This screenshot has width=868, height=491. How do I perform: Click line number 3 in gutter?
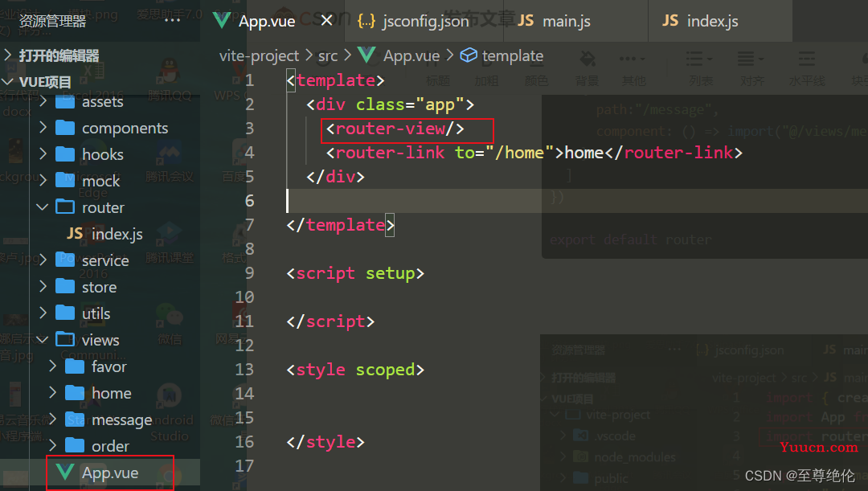pyautogui.click(x=250, y=129)
